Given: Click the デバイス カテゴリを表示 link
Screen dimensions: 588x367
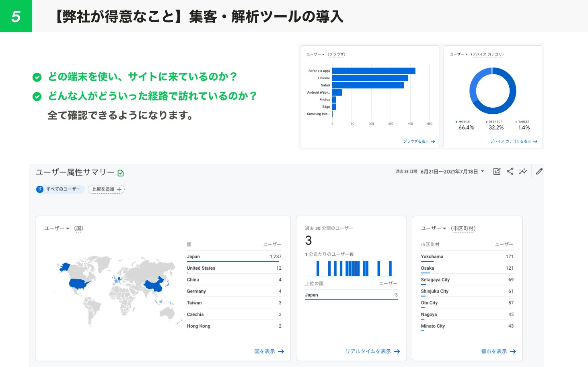Looking at the screenshot, I should tap(513, 141).
